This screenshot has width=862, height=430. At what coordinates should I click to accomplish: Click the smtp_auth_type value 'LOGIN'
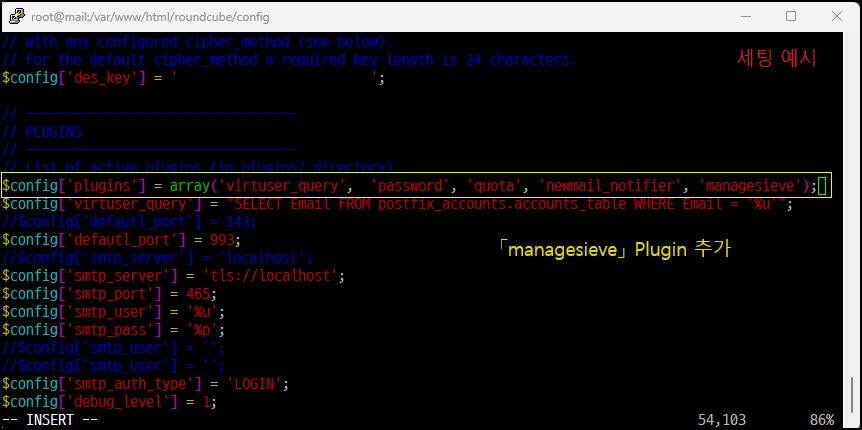(x=254, y=384)
